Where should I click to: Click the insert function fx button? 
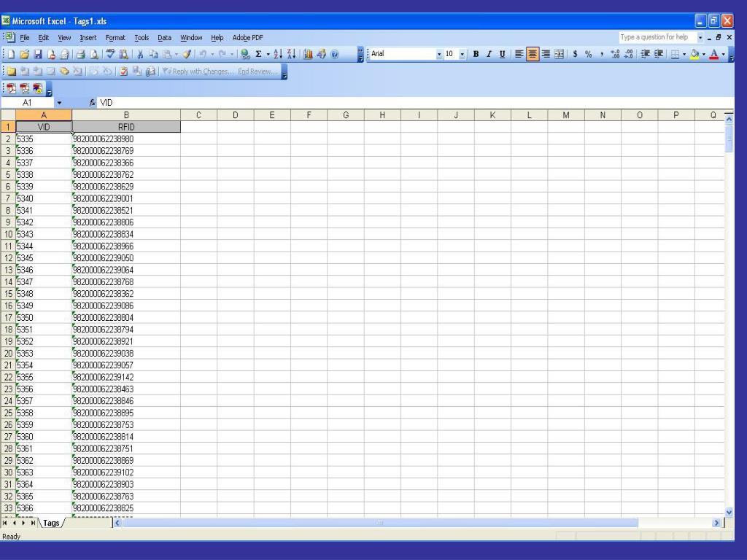93,103
